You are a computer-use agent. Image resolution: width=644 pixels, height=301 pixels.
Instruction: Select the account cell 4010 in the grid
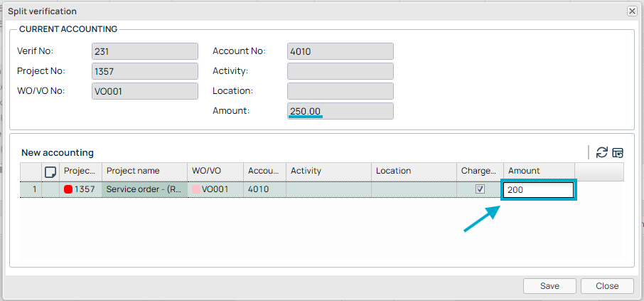tap(264, 189)
